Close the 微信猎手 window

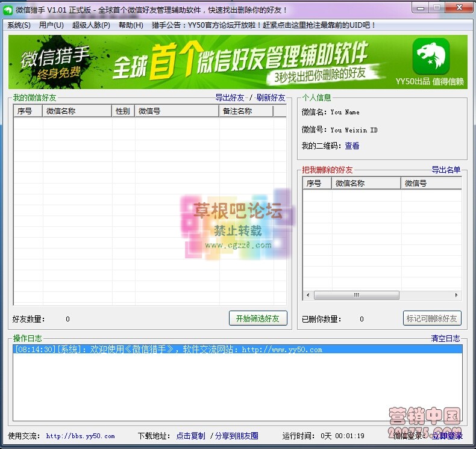pyautogui.click(x=459, y=8)
